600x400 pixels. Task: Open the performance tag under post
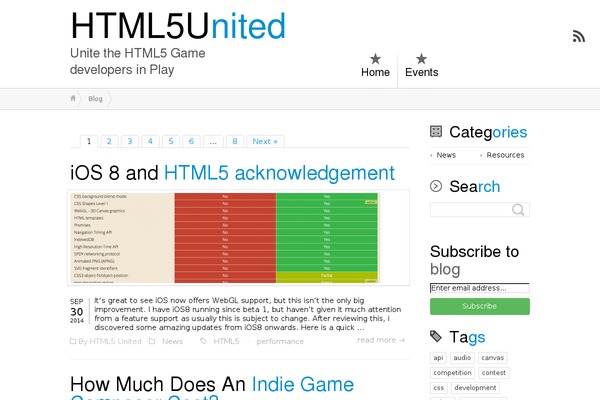280,341
